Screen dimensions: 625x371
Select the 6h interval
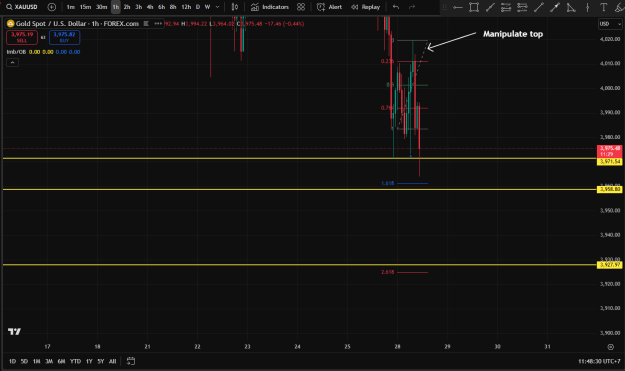[x=161, y=7]
